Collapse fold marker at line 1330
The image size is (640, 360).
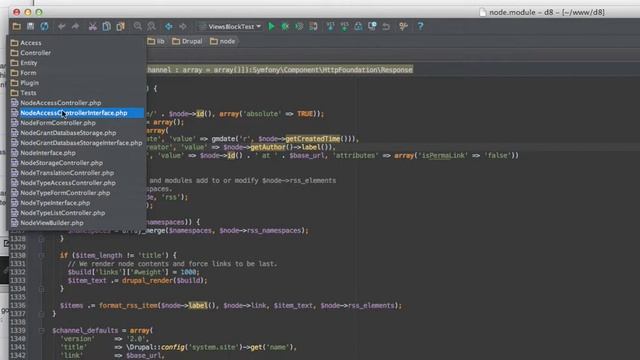pyautogui.click(x=42, y=256)
